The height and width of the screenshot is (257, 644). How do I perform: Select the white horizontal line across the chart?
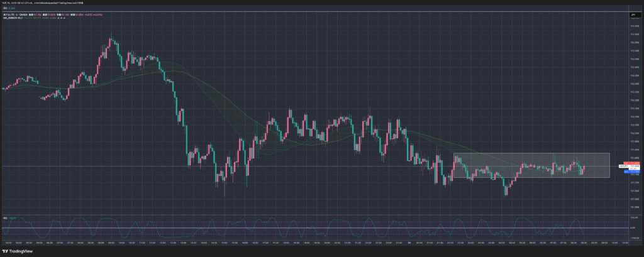tap(252, 166)
